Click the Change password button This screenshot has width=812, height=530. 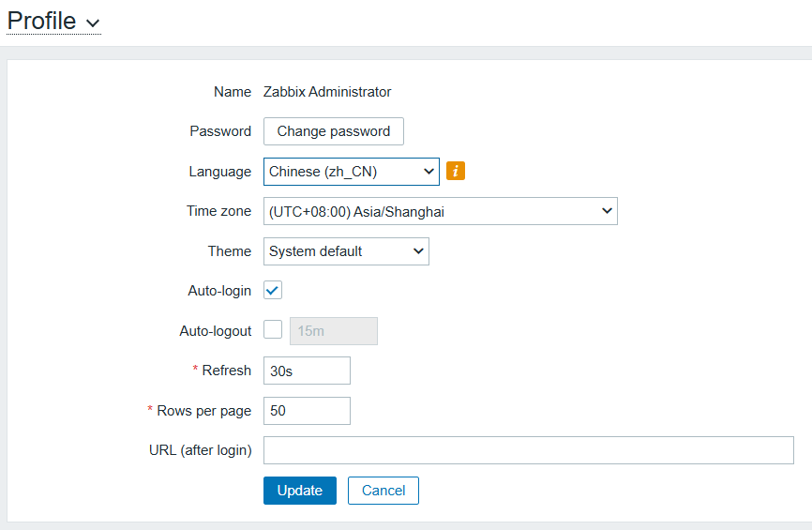click(x=334, y=131)
